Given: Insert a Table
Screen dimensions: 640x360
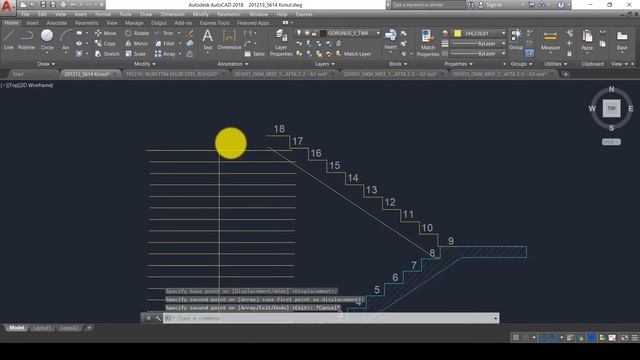Looking at the screenshot, I should coord(255,53).
